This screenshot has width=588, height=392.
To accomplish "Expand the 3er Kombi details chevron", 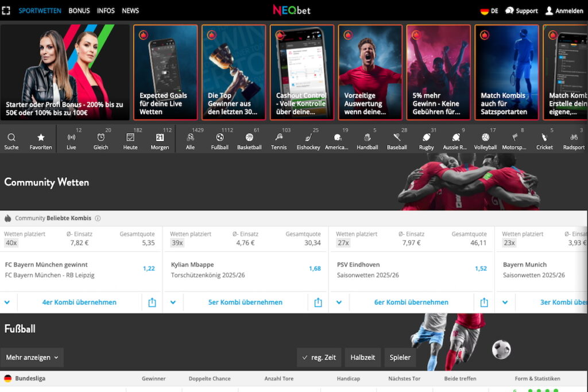I will pos(505,302).
